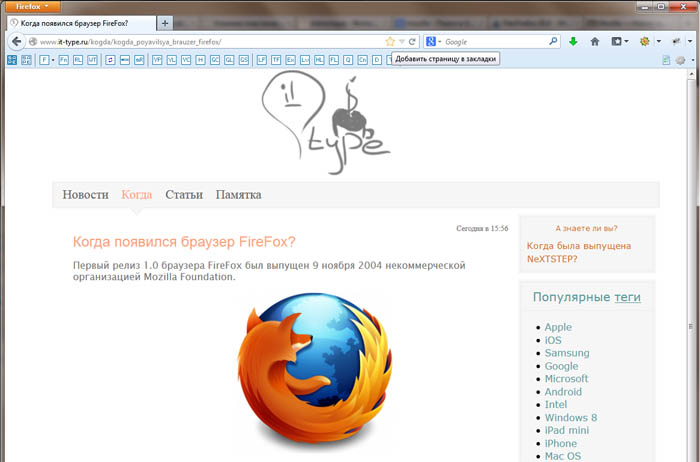Click the FL toolbar button

click(x=333, y=60)
